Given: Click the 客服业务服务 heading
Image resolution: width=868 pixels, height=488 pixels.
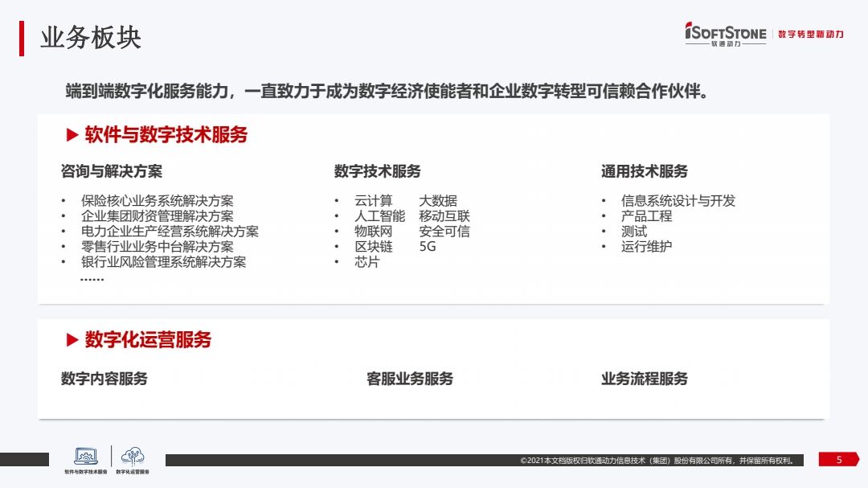Looking at the screenshot, I should tap(409, 379).
